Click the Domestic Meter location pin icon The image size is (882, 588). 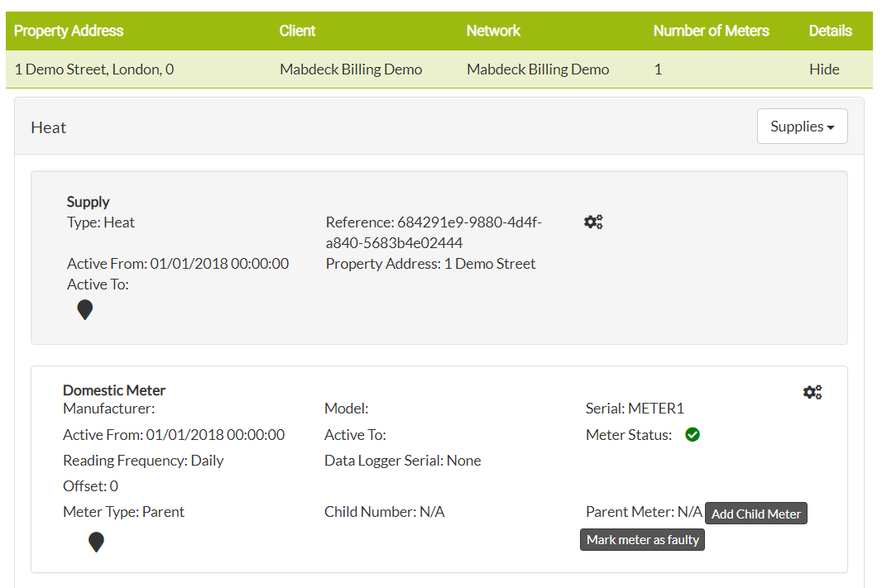coord(96,541)
